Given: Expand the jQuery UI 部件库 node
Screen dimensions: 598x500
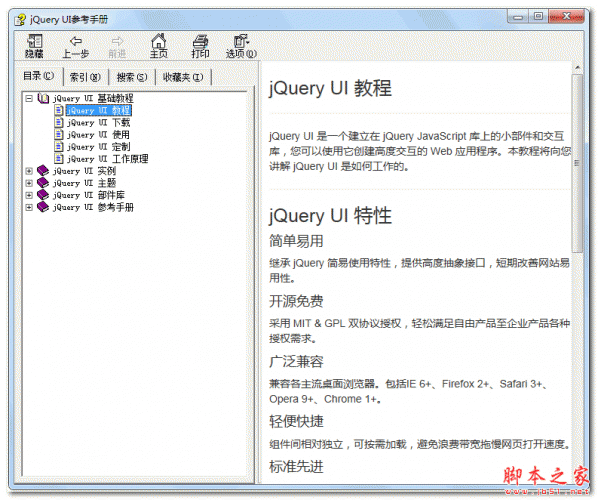Looking at the screenshot, I should tap(29, 195).
